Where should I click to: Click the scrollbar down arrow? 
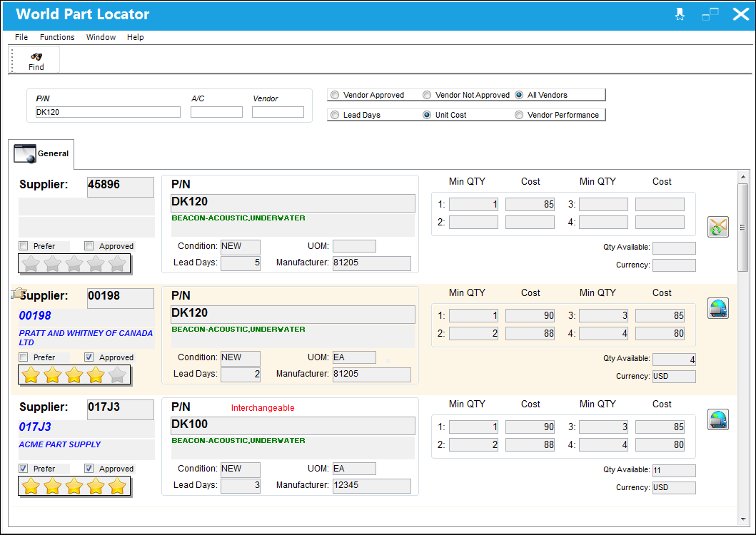743,519
